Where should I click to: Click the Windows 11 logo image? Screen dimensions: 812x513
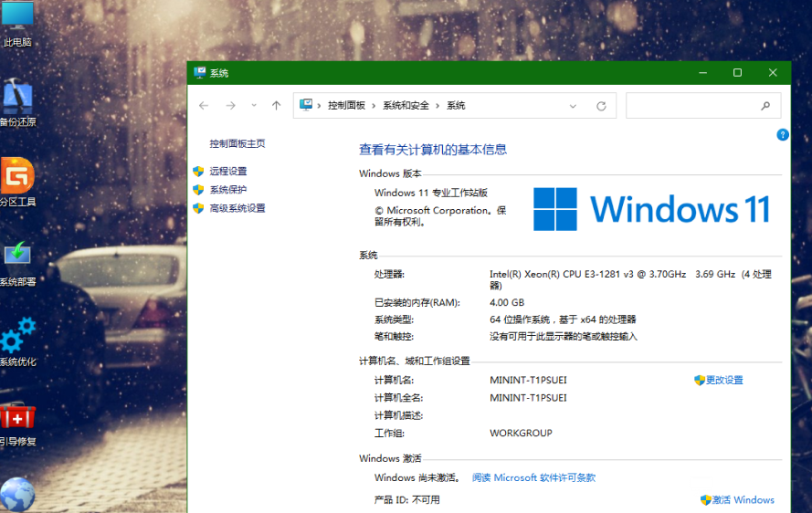tap(652, 209)
